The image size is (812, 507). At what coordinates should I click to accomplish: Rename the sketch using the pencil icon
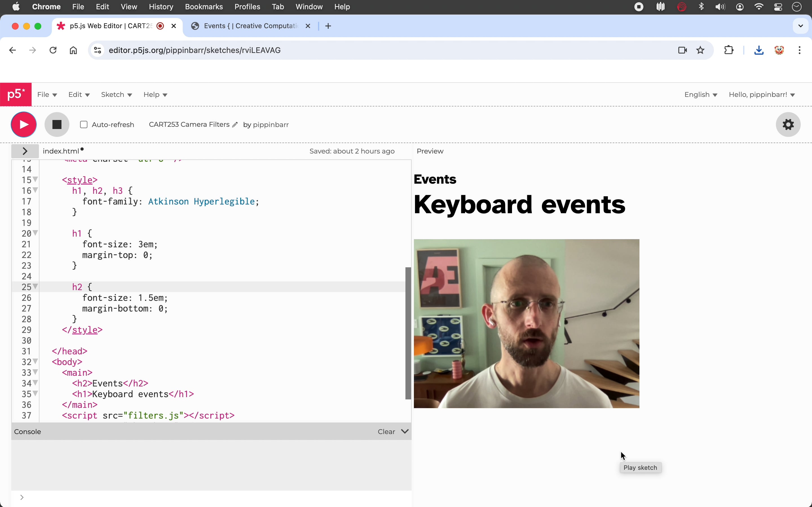(235, 124)
